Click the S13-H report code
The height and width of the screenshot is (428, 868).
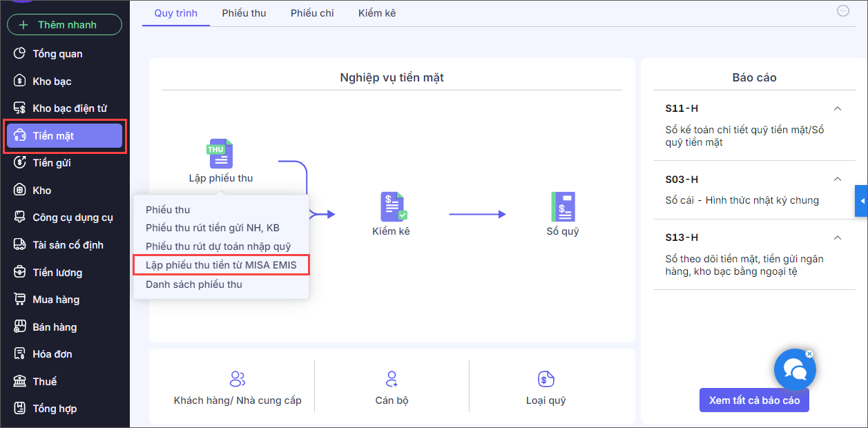coord(682,237)
